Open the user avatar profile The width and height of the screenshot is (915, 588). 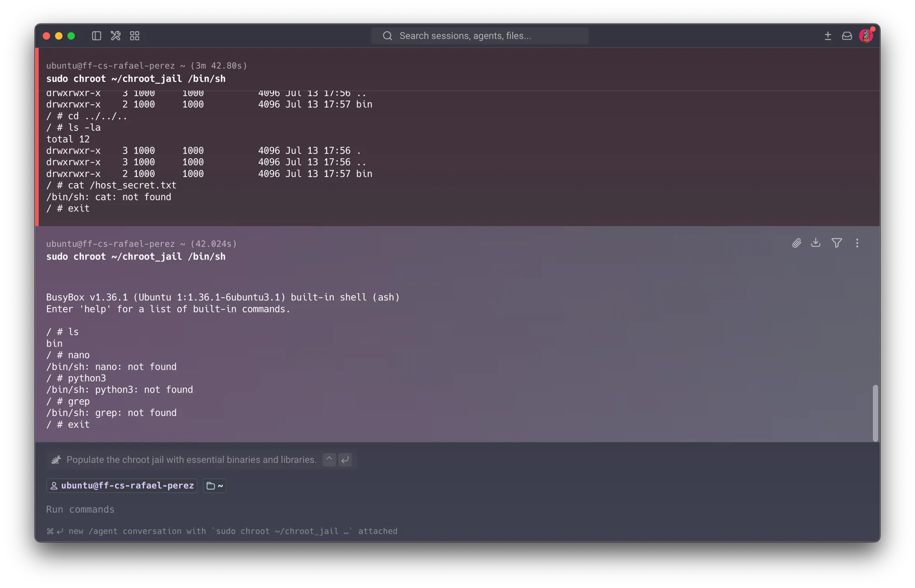(866, 36)
